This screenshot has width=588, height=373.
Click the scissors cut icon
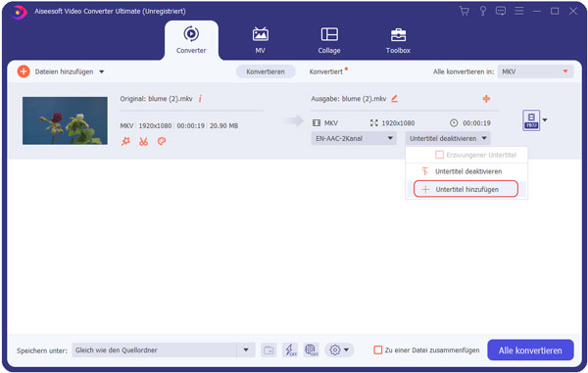pos(143,142)
